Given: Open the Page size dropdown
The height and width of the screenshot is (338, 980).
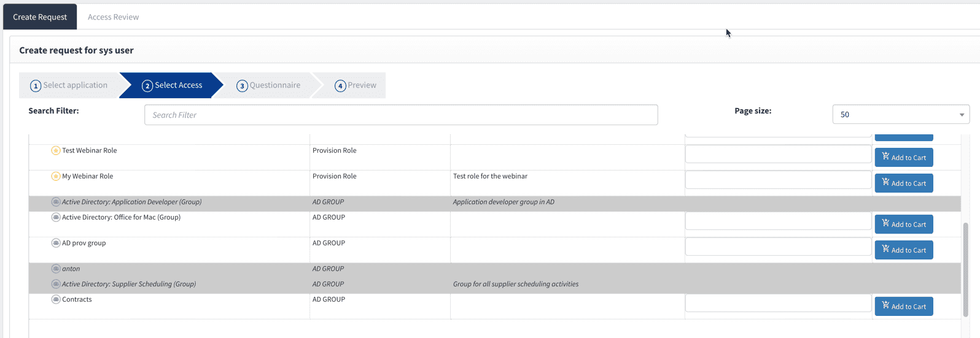Looking at the screenshot, I should pyautogui.click(x=900, y=115).
